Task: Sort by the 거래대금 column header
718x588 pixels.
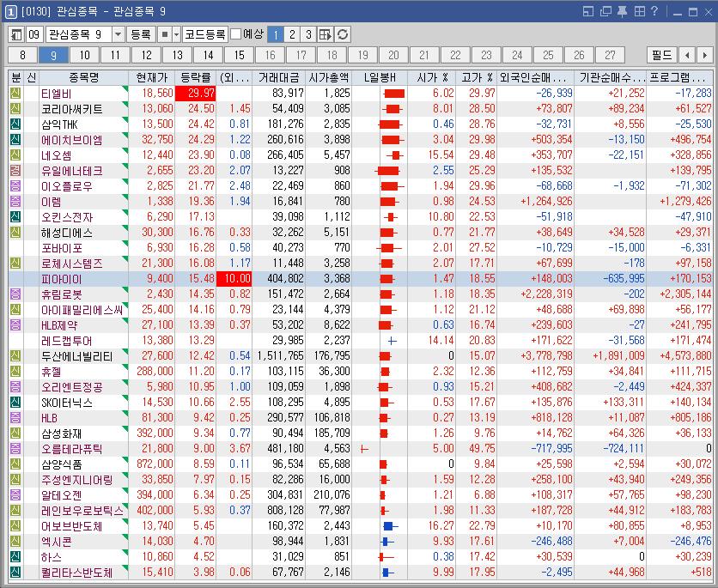Action: [279, 77]
